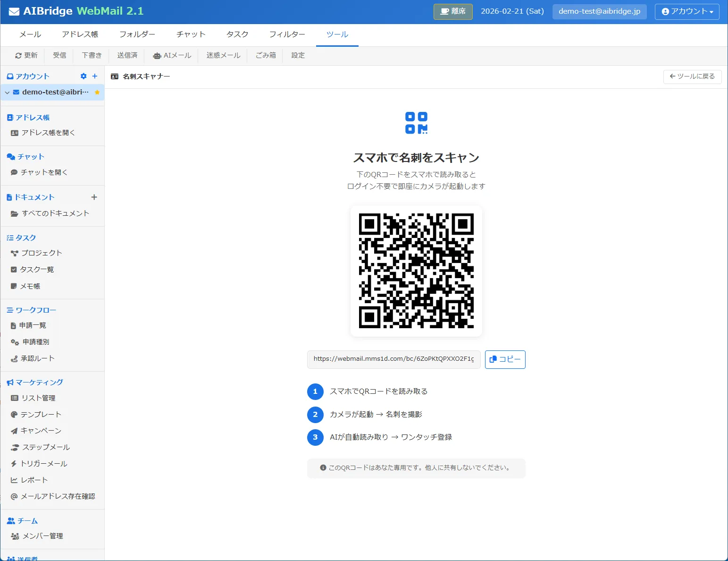Screen dimensions: 728x561
Task: Click the plus icon next to ドキュメント
Action: point(95,197)
